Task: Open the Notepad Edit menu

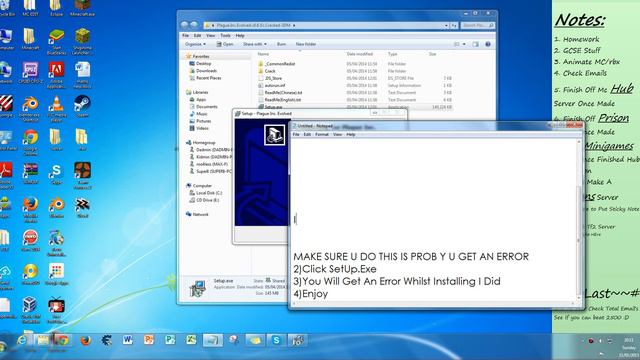Action: tap(307, 134)
